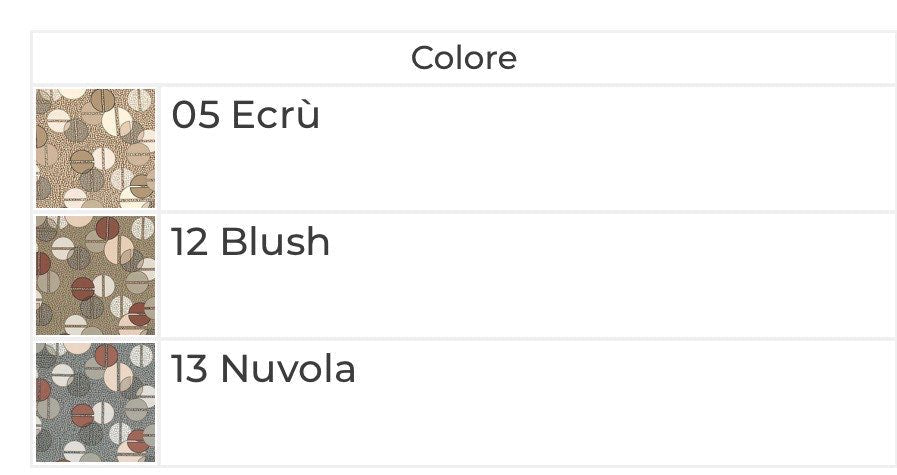The image size is (897, 475).
Task: Click the number 13 in Nuvola label
Action: coord(189,369)
